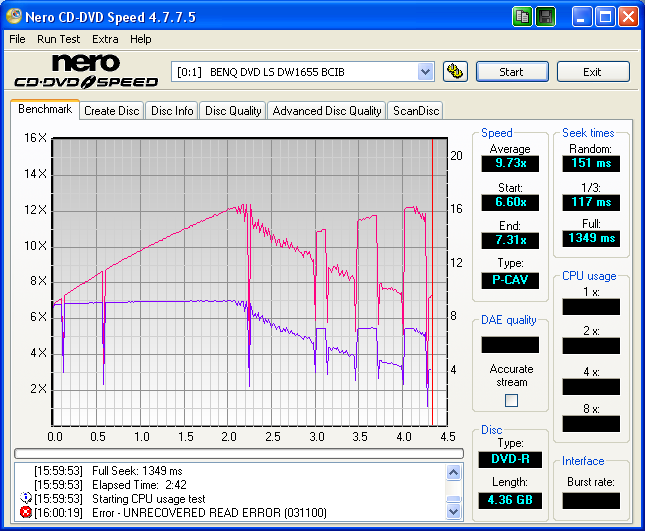Select the BENQ DVD LS DW1655 drive box
The height and width of the screenshot is (531, 645).
(x=302, y=72)
